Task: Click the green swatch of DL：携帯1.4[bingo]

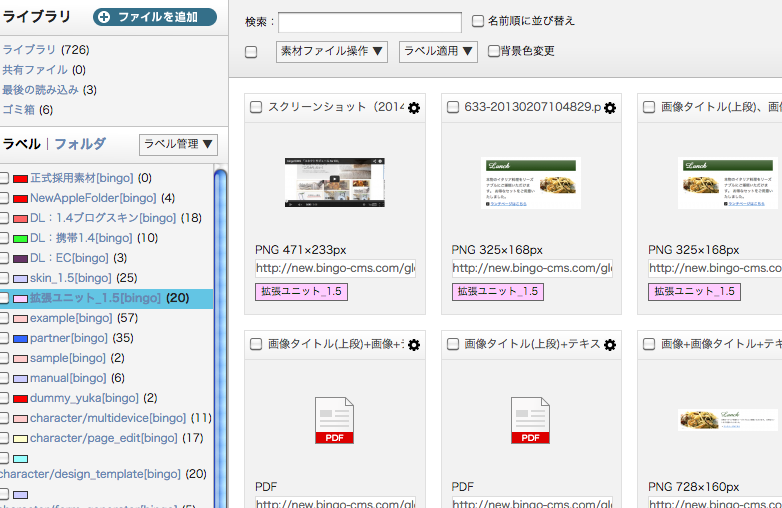Action: click(20, 239)
